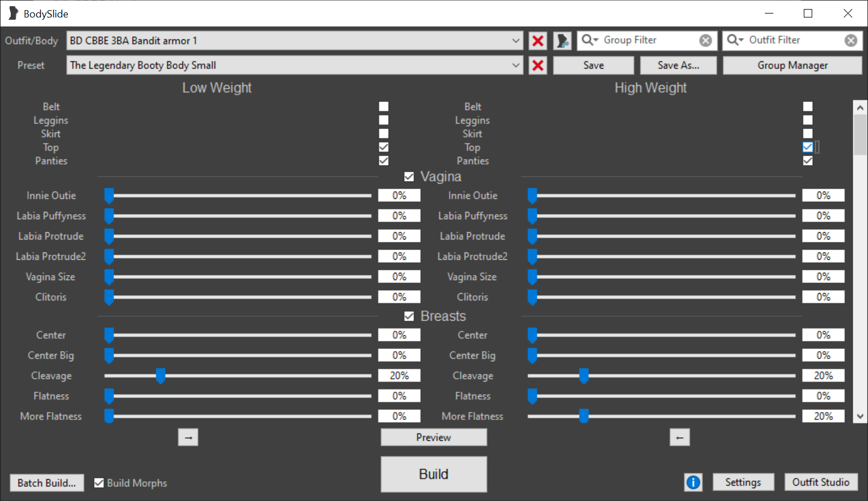
Task: Enable the High Weight Belt checkbox
Action: tap(808, 107)
